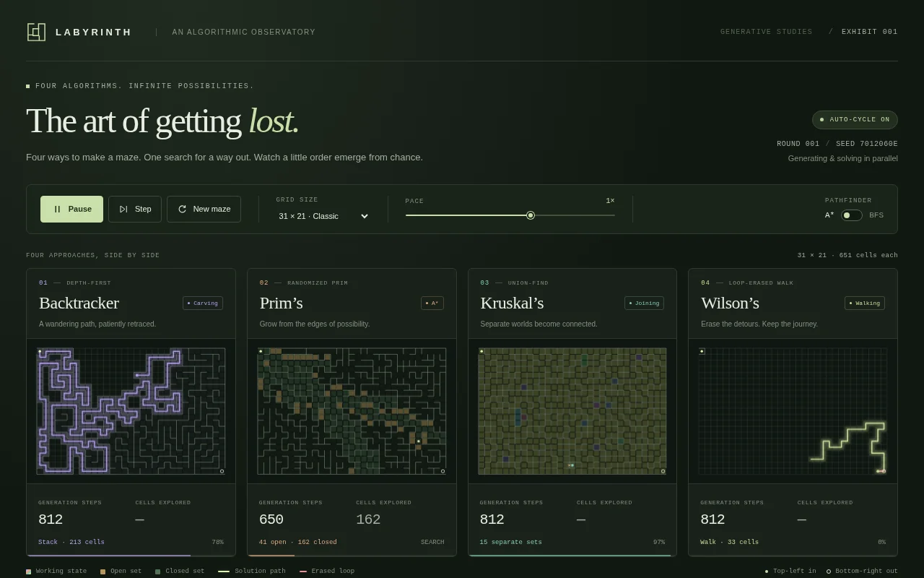Toggle pathfinder between A* and BFS
The height and width of the screenshot is (578, 924).
[x=851, y=215]
